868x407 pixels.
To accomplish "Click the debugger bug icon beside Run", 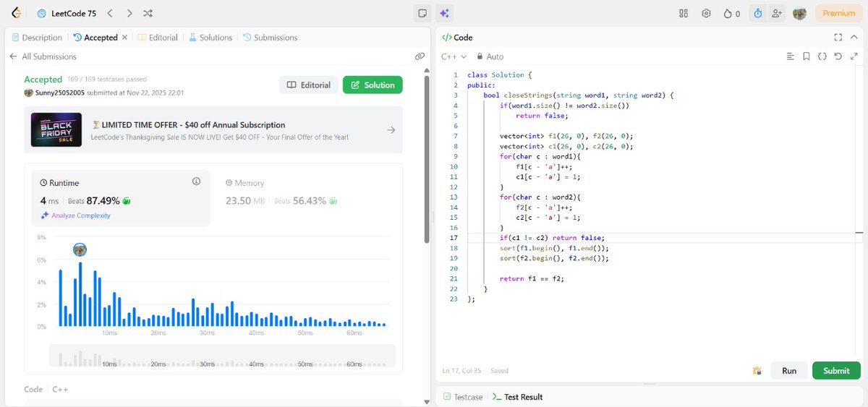I will pyautogui.click(x=757, y=370).
